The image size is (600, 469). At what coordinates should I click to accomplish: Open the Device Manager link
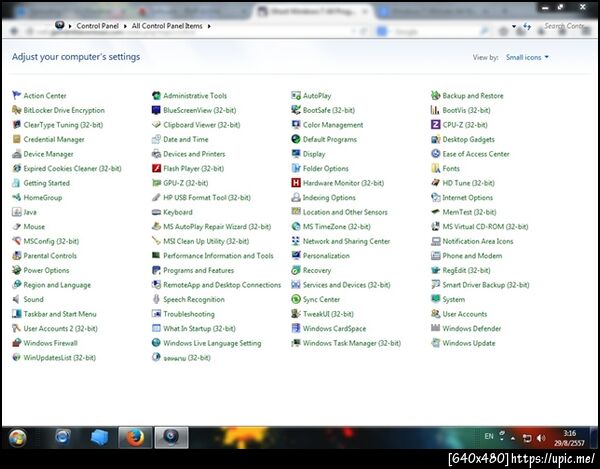point(49,154)
